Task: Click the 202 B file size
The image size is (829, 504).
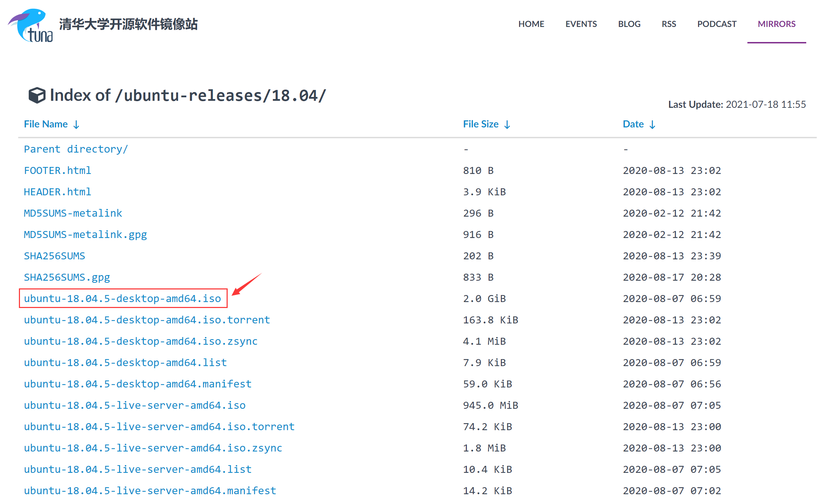Action: 478,256
